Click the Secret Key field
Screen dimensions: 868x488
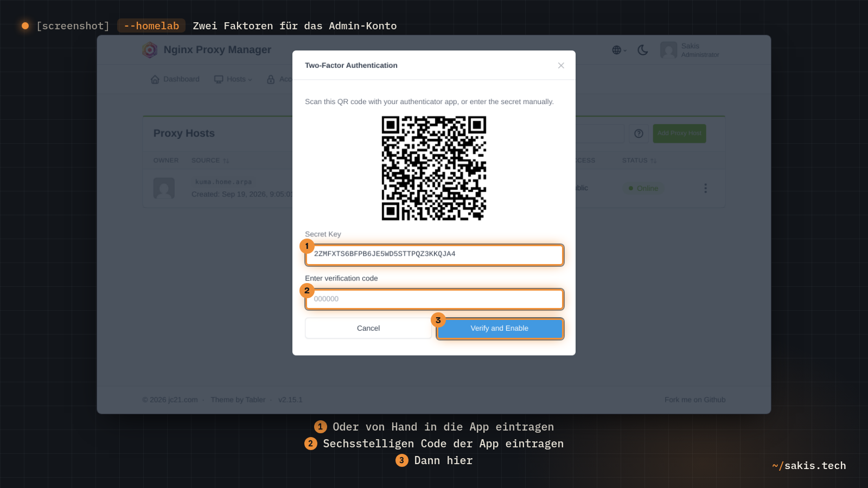click(435, 254)
